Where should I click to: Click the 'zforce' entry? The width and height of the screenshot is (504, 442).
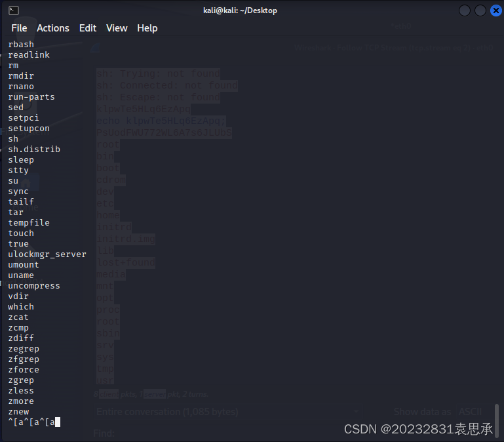tap(24, 370)
